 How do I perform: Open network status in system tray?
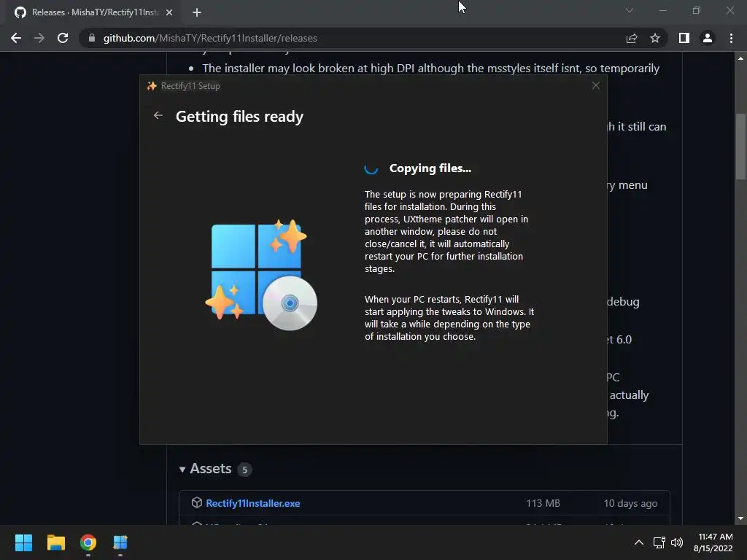pyautogui.click(x=659, y=542)
